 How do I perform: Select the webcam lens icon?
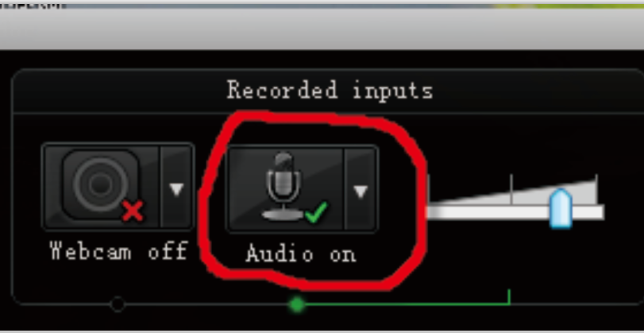(x=100, y=185)
